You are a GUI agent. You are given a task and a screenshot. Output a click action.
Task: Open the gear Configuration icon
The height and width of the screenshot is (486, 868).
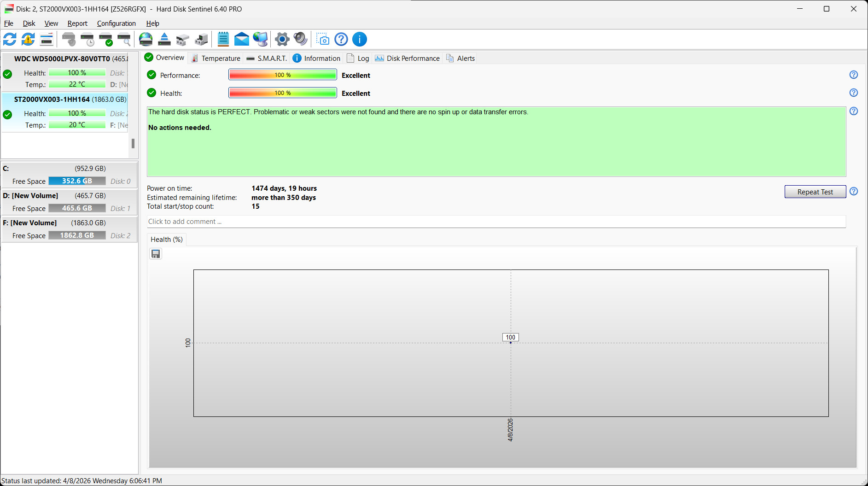coord(282,39)
